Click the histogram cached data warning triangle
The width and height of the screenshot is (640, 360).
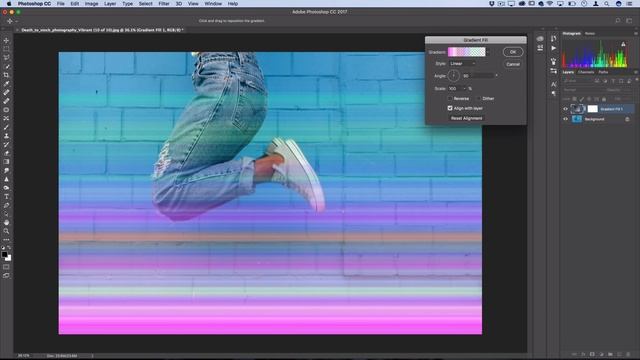pyautogui.click(x=623, y=44)
